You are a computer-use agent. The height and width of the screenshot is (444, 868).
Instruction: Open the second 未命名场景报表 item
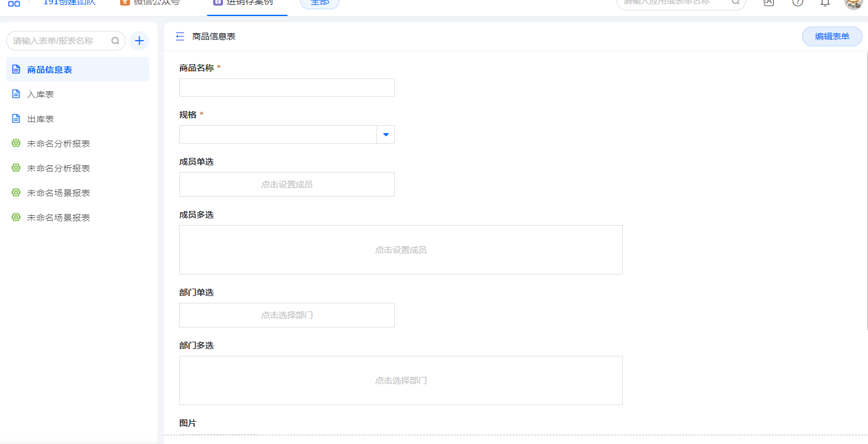(59, 218)
